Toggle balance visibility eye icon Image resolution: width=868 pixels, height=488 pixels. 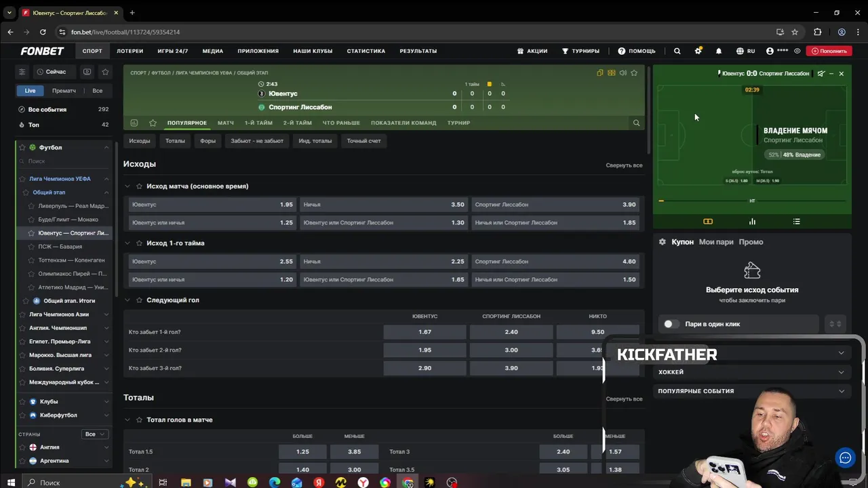[797, 51]
